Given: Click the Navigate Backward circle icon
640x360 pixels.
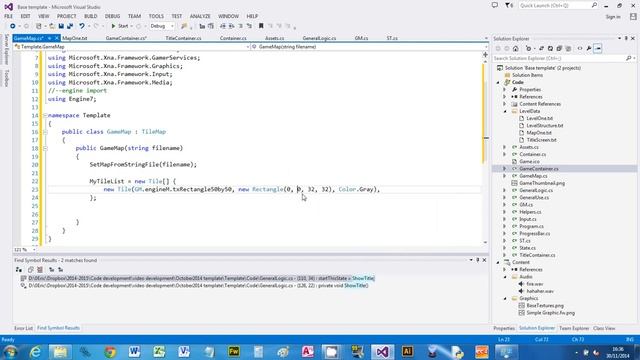Looking at the screenshot, I should pyautogui.click(x=13, y=26).
